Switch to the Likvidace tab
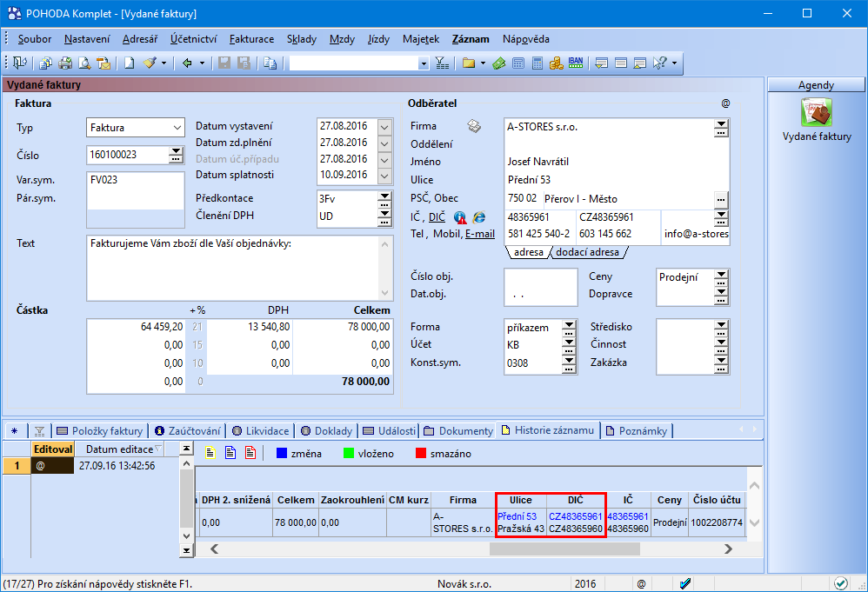 pos(261,431)
